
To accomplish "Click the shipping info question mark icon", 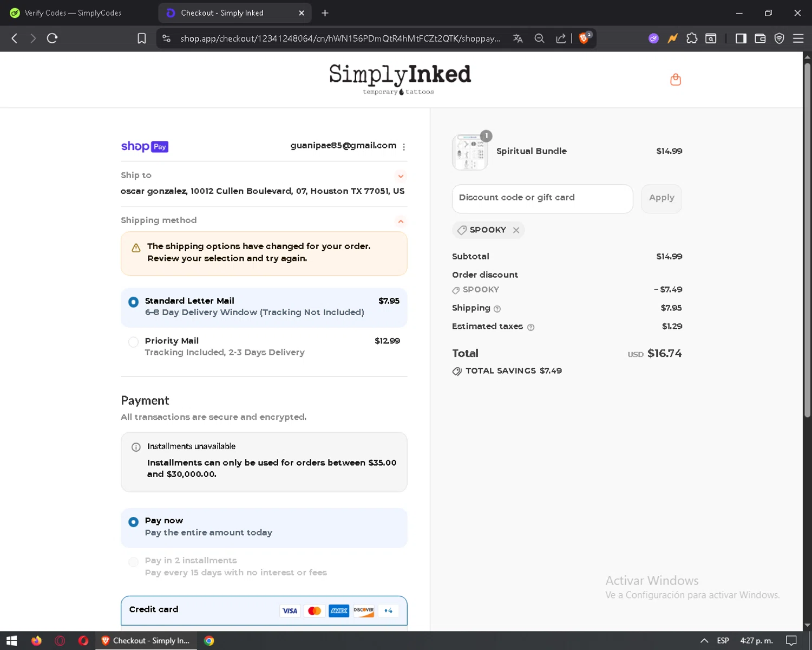I will [x=497, y=309].
